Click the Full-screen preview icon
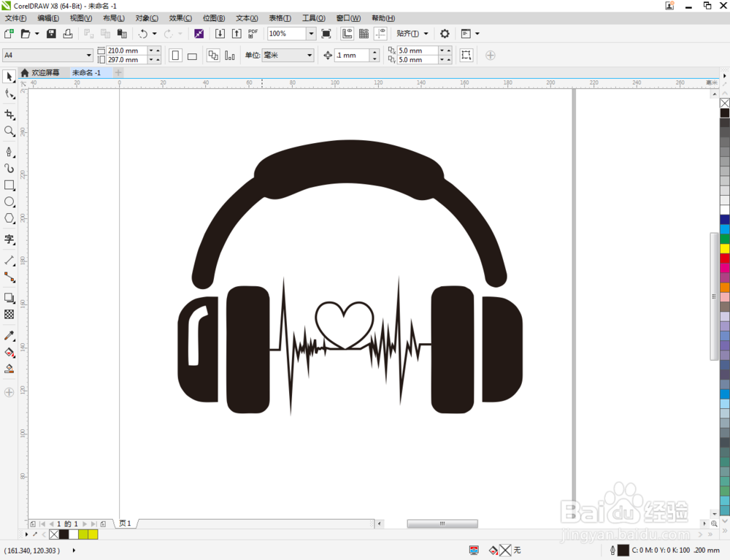 (x=326, y=34)
